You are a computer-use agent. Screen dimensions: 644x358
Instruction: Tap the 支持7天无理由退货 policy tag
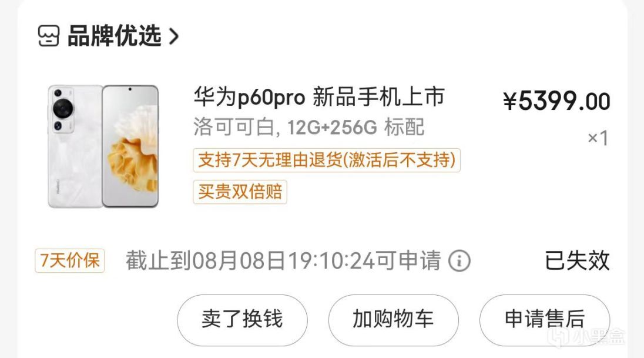point(327,160)
